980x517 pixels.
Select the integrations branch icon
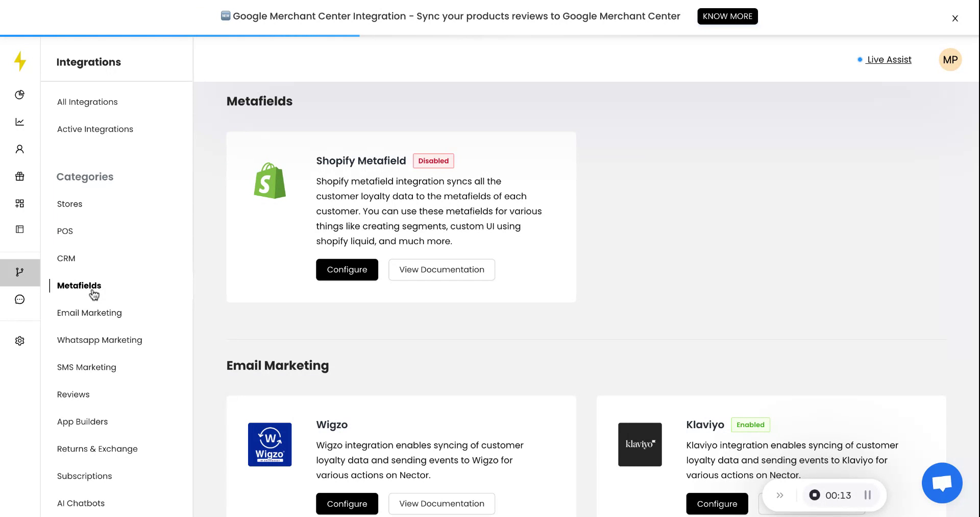[x=19, y=272]
